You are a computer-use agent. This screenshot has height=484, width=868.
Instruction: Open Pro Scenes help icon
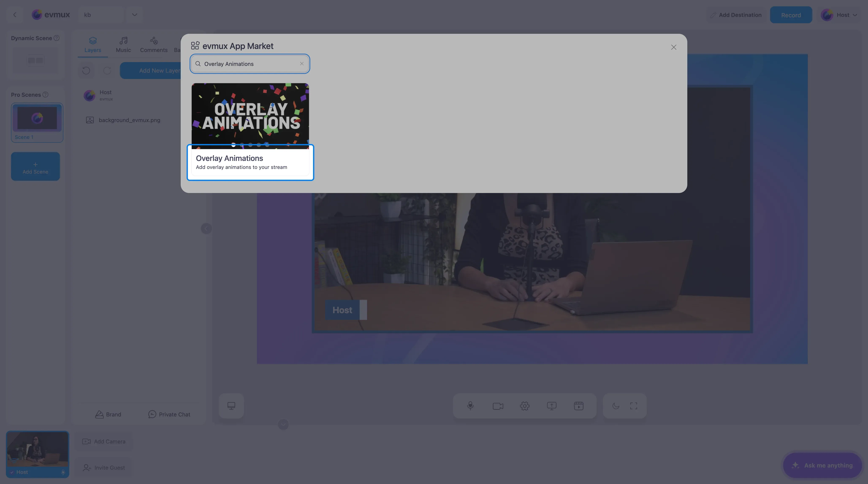[x=45, y=95]
